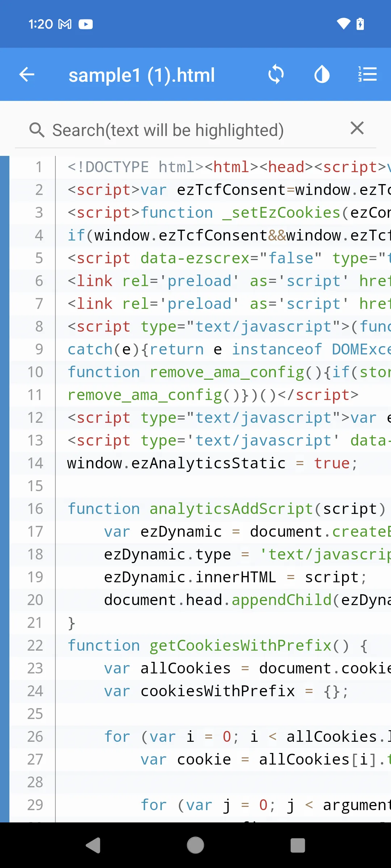Tap the clock showing 1:20
391x868 pixels.
[41, 24]
